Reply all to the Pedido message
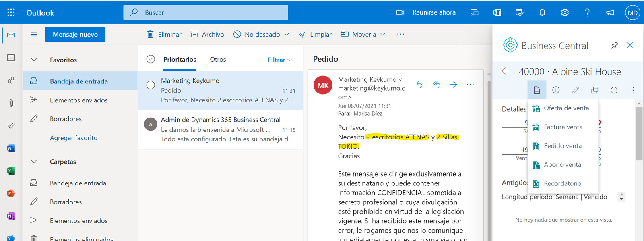 [x=436, y=85]
